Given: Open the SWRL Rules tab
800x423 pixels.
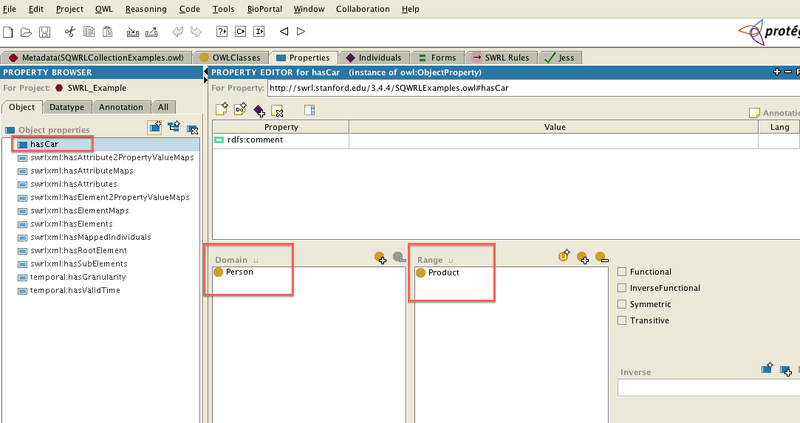Looking at the screenshot, I should (502, 58).
